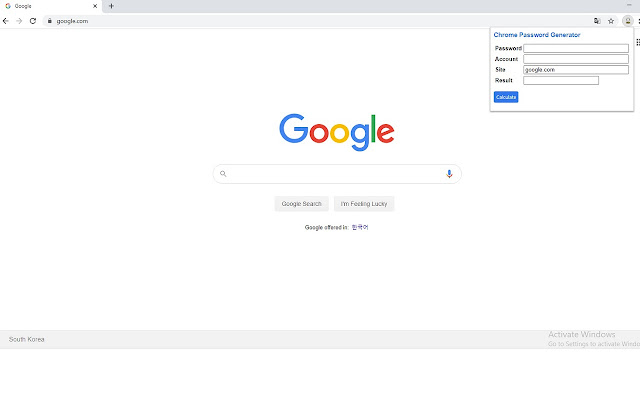Open a new tab with plus button
The image size is (640, 400).
tap(111, 6)
